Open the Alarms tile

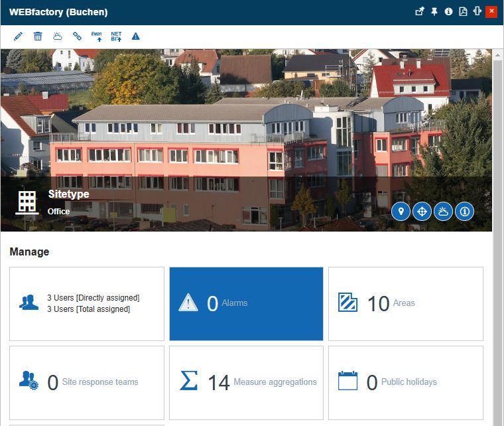(246, 303)
